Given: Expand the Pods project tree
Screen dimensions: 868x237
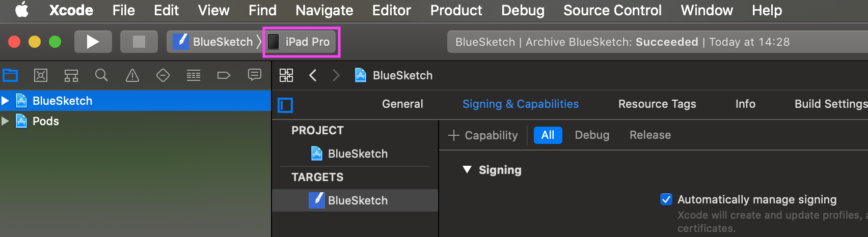Looking at the screenshot, I should point(6,121).
